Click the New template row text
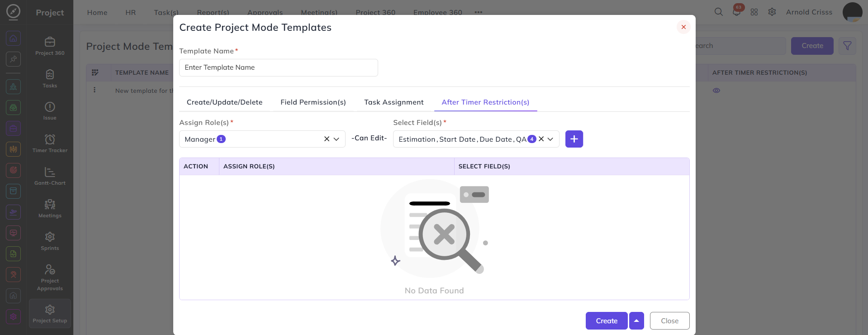 (x=144, y=91)
